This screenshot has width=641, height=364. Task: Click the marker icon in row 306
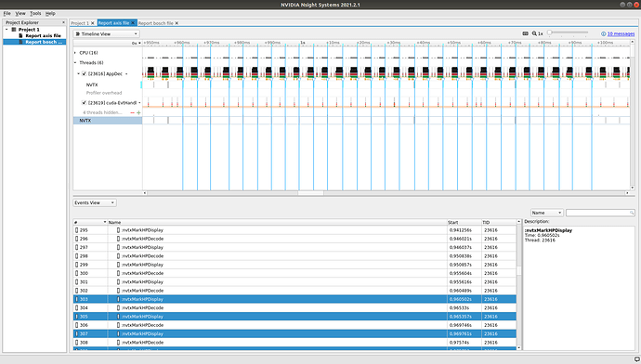(119, 325)
